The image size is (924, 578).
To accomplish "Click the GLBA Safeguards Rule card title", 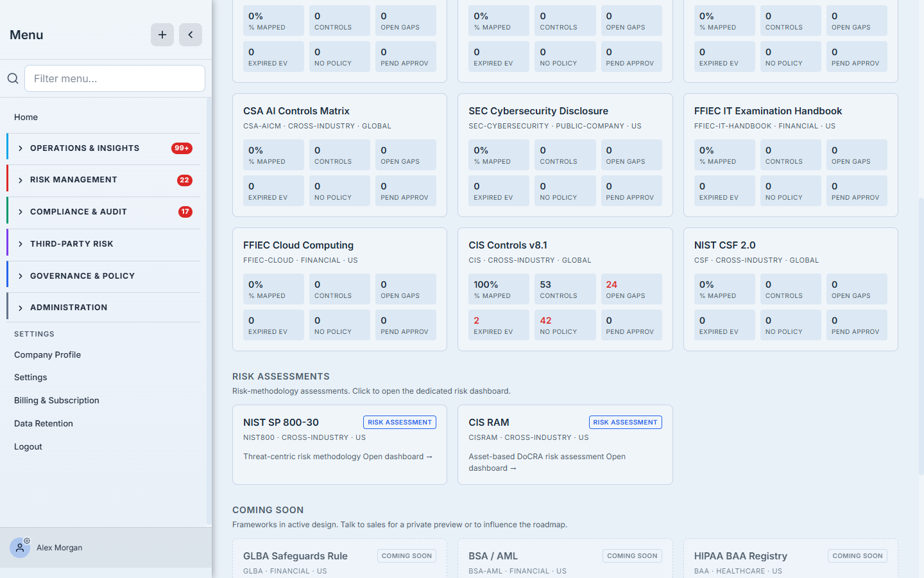I will click(295, 556).
